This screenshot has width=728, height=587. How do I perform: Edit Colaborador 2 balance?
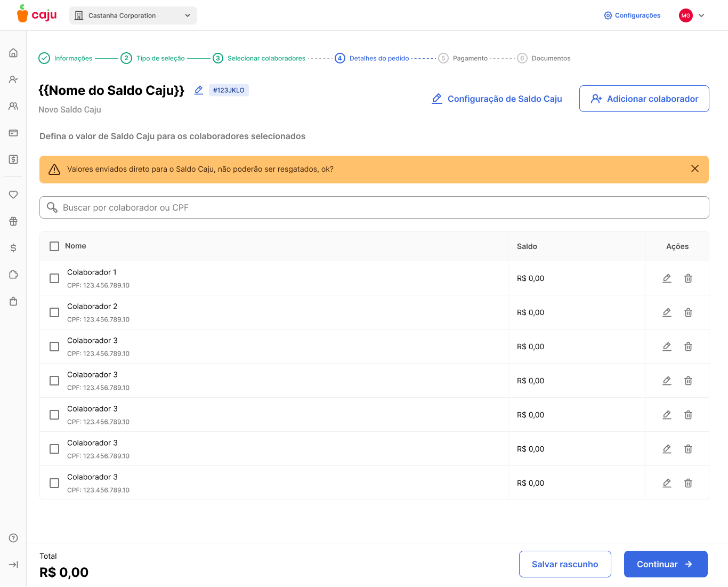(x=667, y=312)
